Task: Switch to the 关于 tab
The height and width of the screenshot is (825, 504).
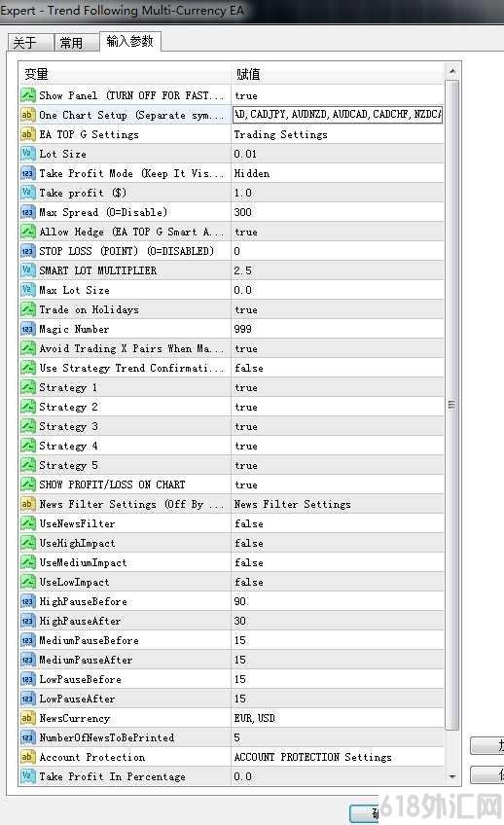Action: pos(30,42)
